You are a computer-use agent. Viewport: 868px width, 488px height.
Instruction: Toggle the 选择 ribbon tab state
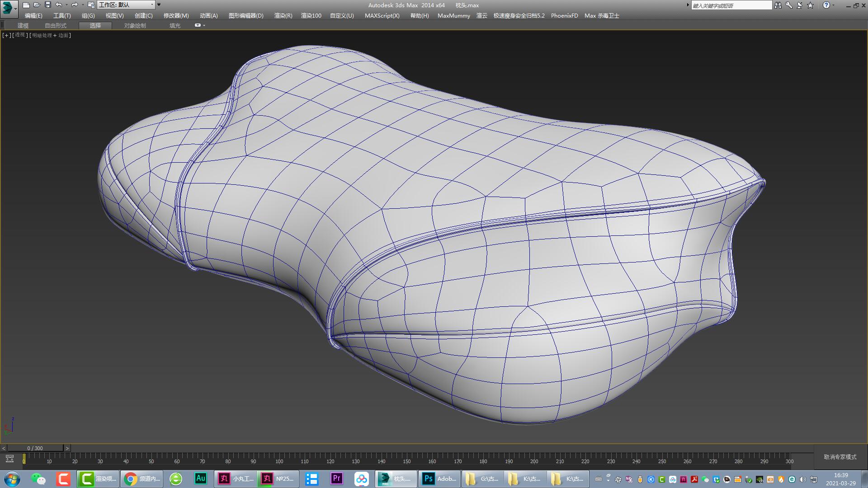[95, 26]
